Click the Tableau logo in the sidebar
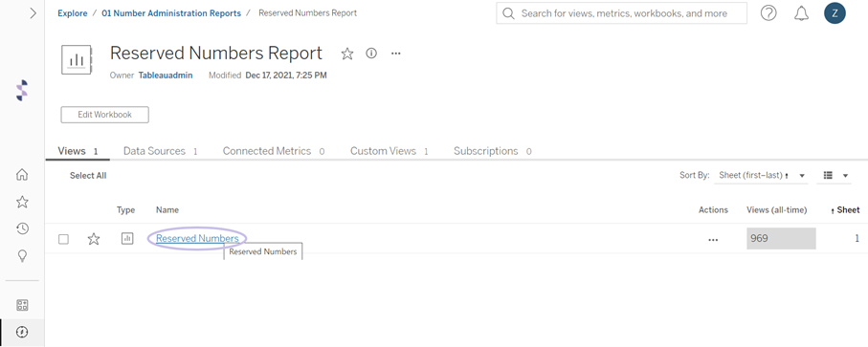 click(22, 91)
